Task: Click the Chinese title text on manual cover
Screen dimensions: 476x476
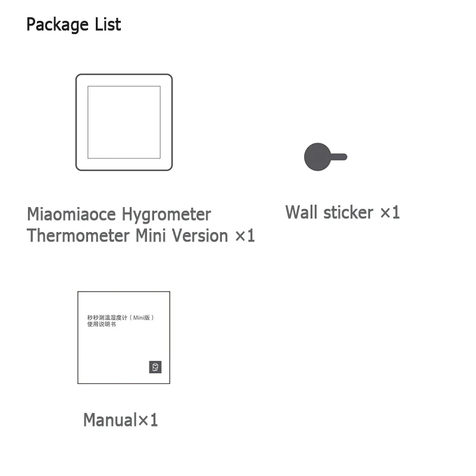Action: coord(121,318)
